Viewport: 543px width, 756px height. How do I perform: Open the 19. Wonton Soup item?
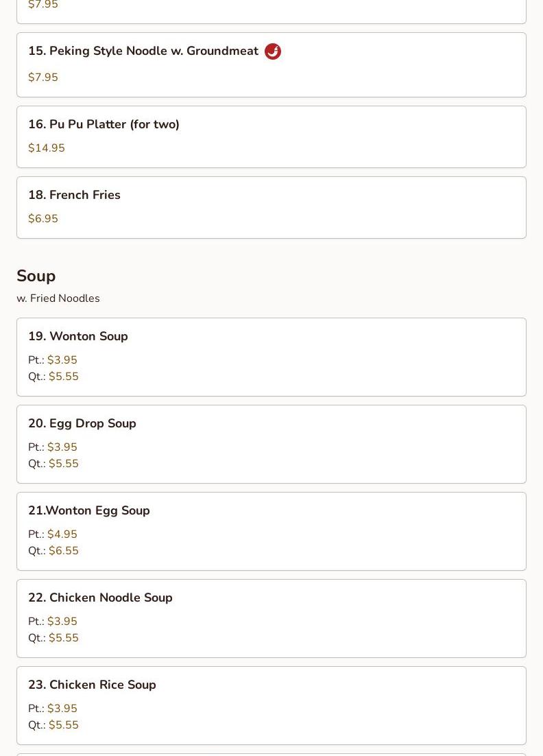pyautogui.click(x=271, y=357)
